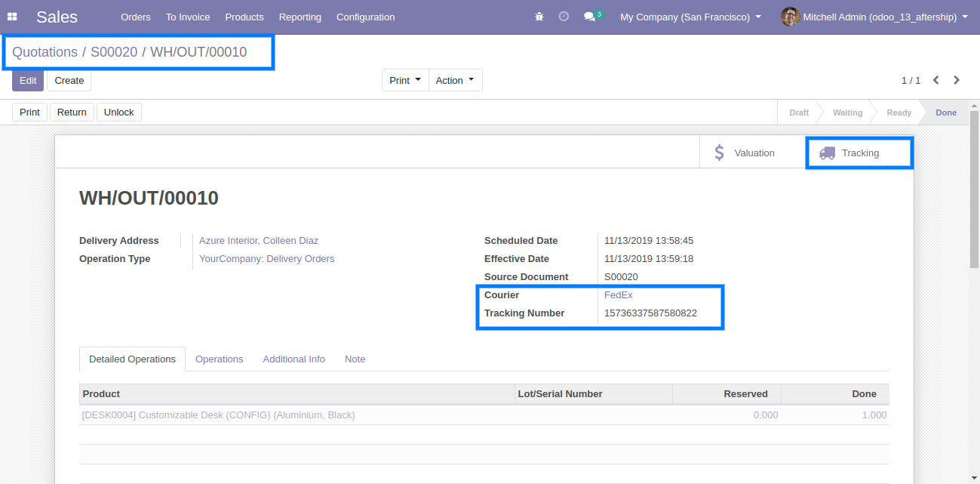Click reserved value 0.000
Viewport: 980px width, 484px height.
[766, 415]
